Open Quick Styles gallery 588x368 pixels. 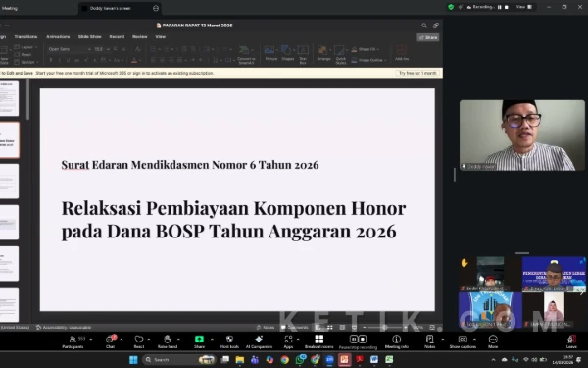pos(340,54)
